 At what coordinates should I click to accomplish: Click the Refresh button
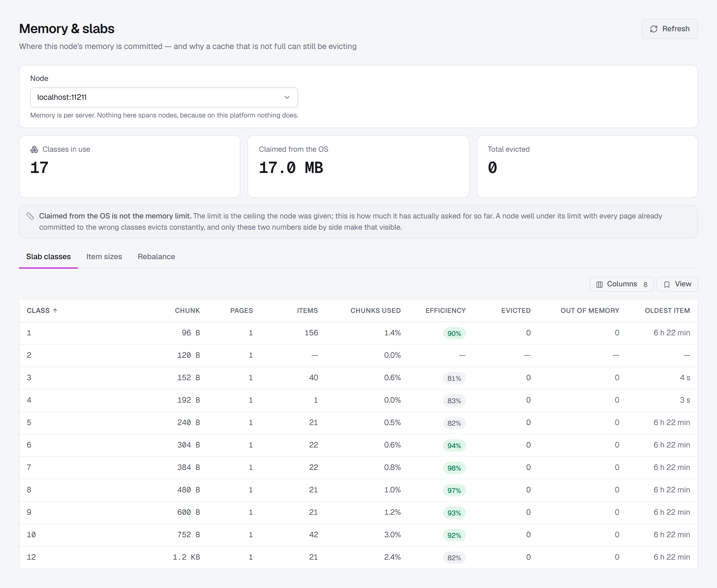point(669,29)
